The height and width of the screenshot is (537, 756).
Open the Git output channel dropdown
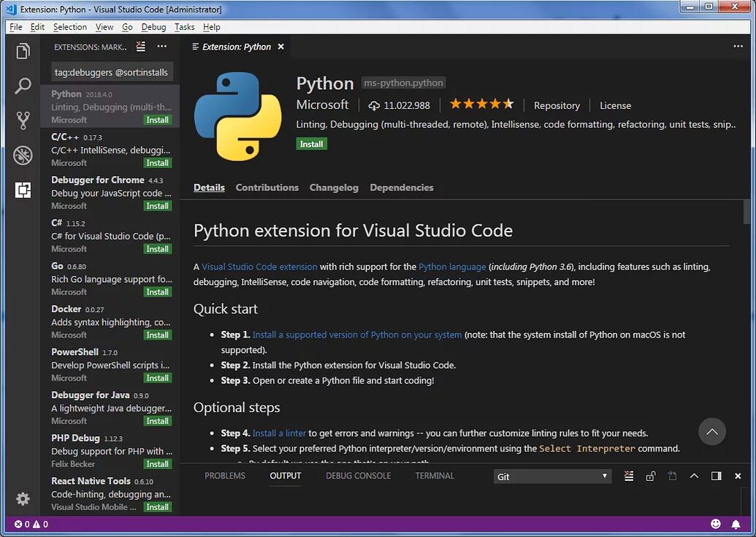click(552, 476)
